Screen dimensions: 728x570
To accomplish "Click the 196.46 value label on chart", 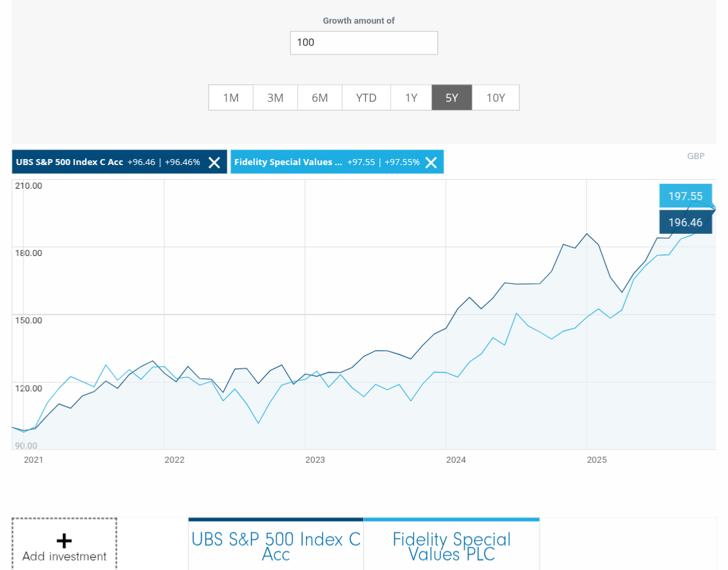I will (x=686, y=222).
